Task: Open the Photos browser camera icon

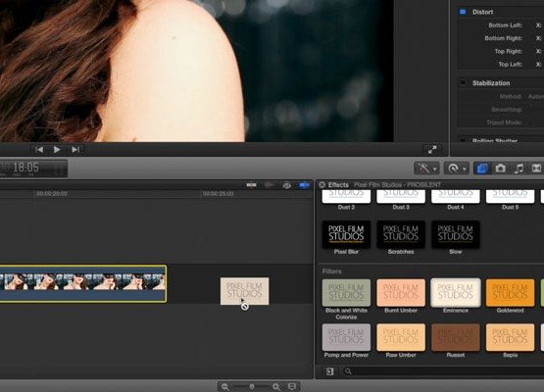Action: click(x=500, y=169)
